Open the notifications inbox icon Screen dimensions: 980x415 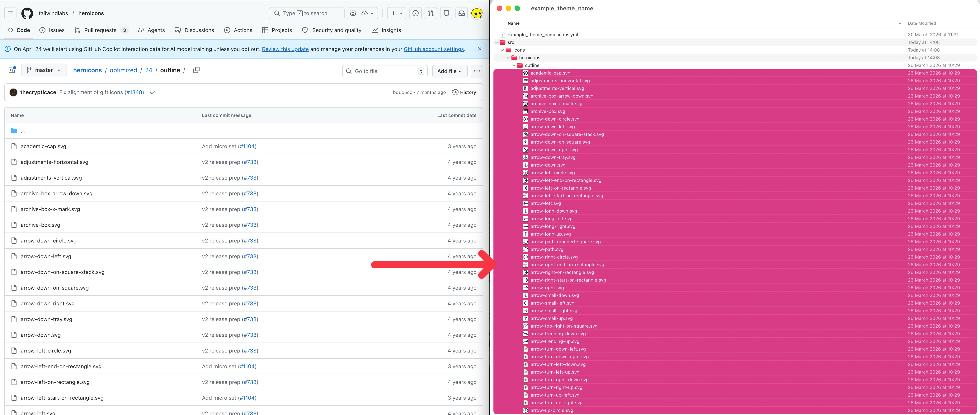coord(461,13)
